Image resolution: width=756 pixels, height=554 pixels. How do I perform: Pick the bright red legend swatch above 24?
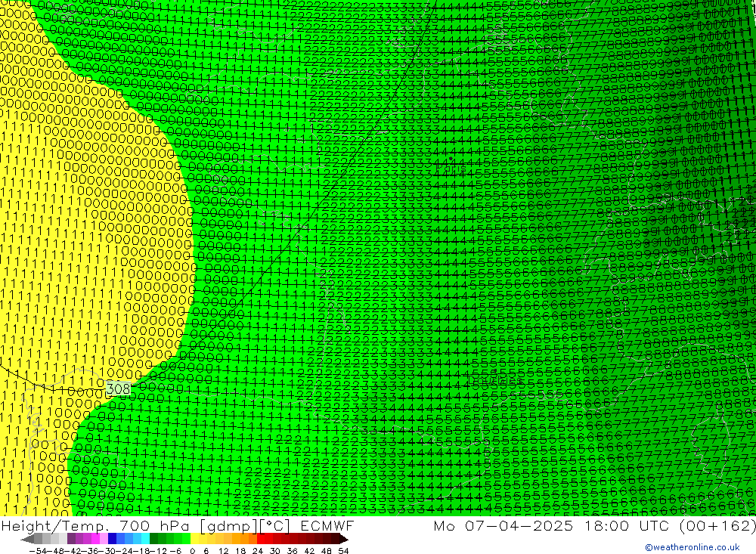pos(261,539)
